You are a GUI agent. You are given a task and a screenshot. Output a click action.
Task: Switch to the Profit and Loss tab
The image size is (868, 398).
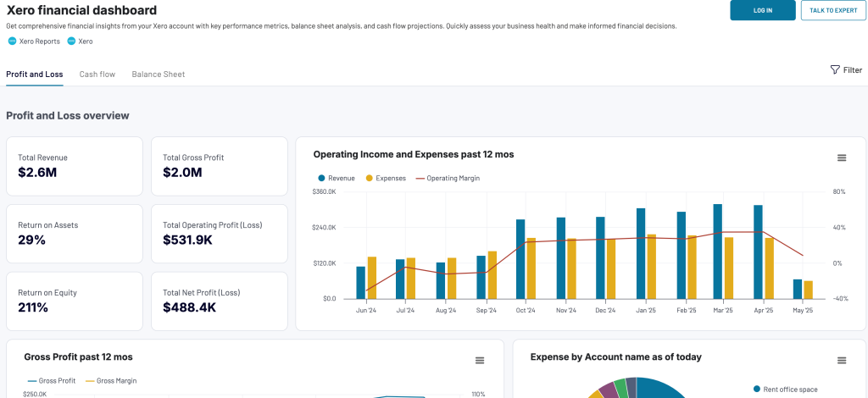point(34,74)
